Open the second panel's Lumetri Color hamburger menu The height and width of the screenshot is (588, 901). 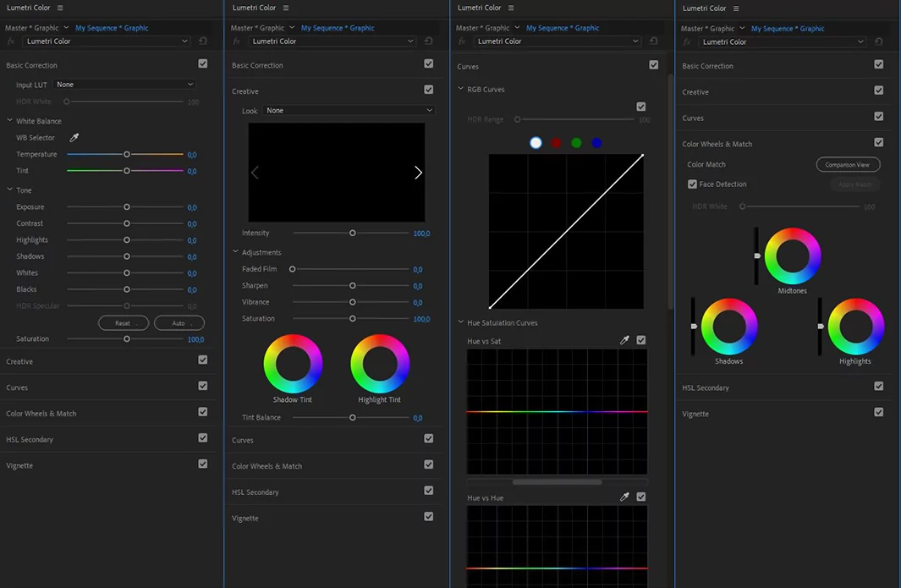pyautogui.click(x=286, y=8)
